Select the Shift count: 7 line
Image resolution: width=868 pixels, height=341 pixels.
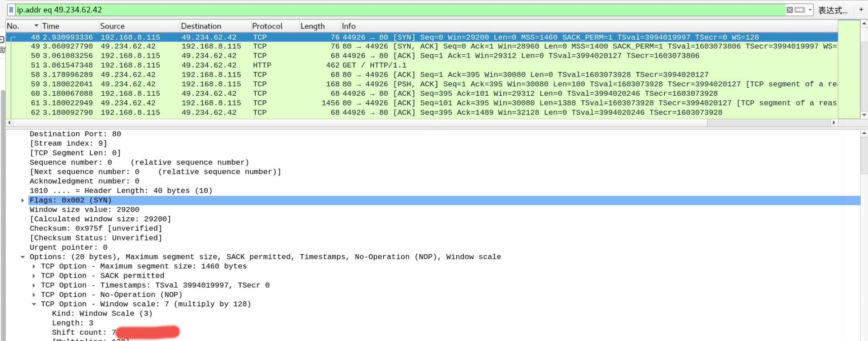[x=84, y=333]
